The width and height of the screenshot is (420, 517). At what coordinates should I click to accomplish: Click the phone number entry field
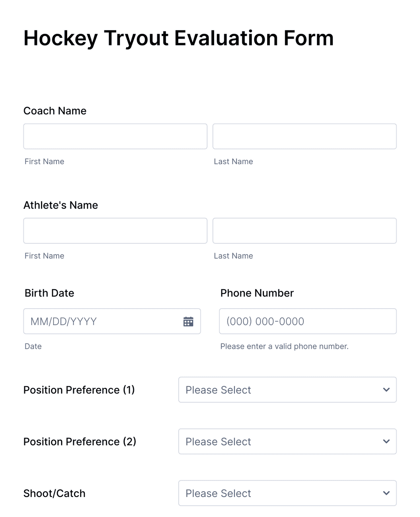coord(307,321)
